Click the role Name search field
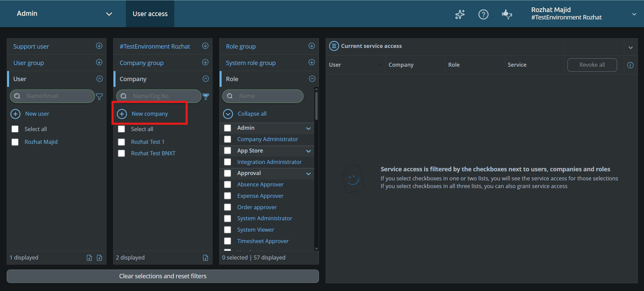Viewport: 644px width, 291px height. point(263,96)
